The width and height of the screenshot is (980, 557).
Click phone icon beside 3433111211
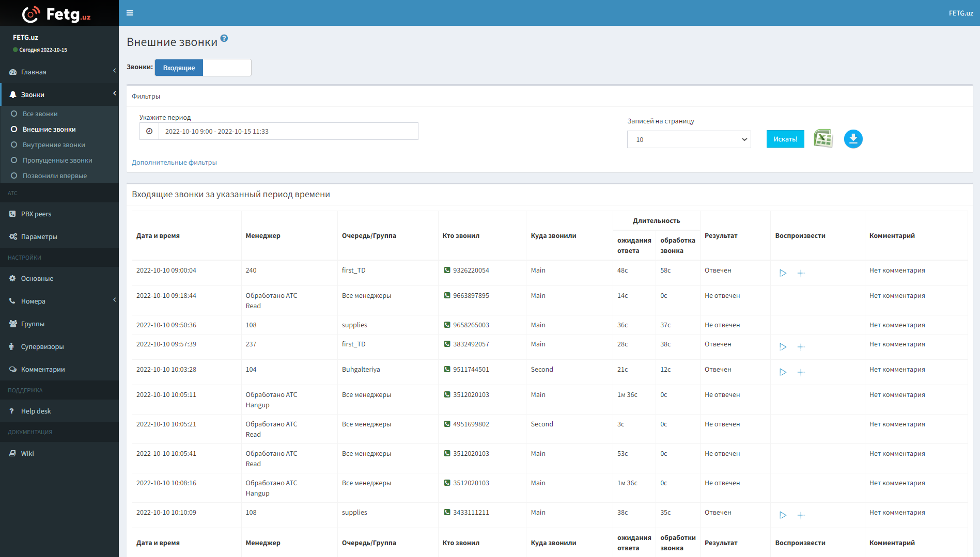pos(447,512)
